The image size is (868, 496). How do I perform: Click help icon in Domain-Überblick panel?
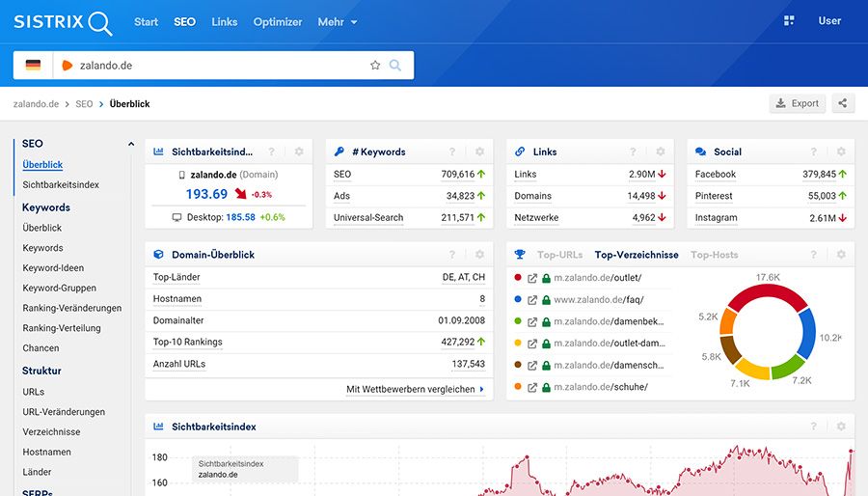click(x=452, y=255)
